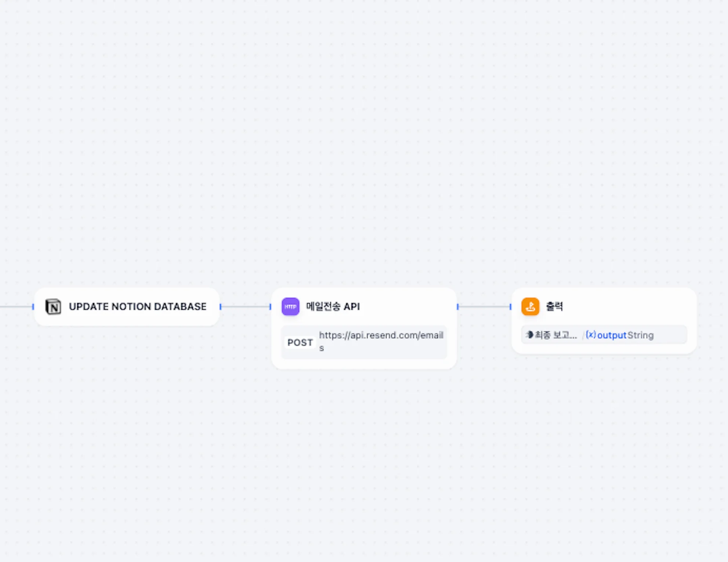Select the incoming edge left of Notion node
This screenshot has height=562, width=728.
click(16, 306)
